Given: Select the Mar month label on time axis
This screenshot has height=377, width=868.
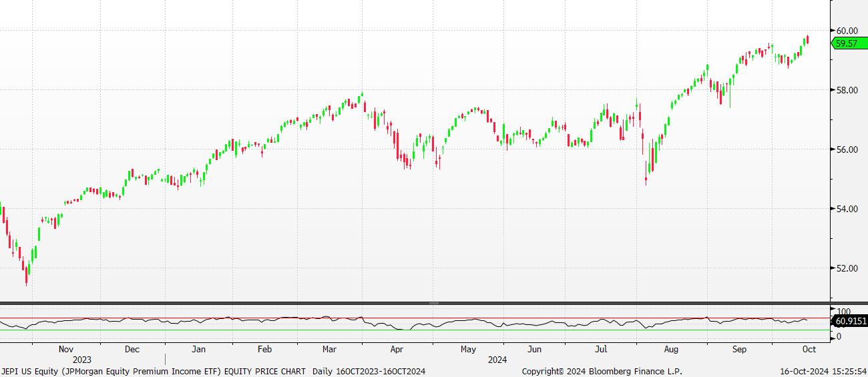Looking at the screenshot, I should tap(330, 349).
